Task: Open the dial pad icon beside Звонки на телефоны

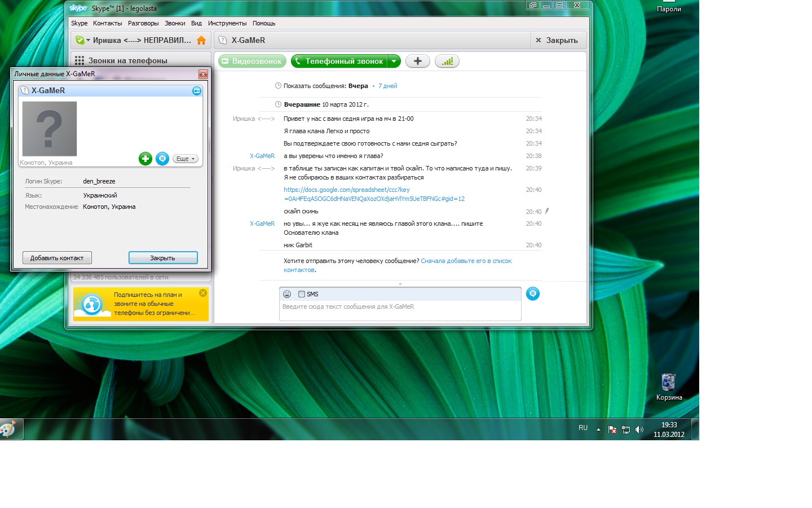Action: pos(80,60)
